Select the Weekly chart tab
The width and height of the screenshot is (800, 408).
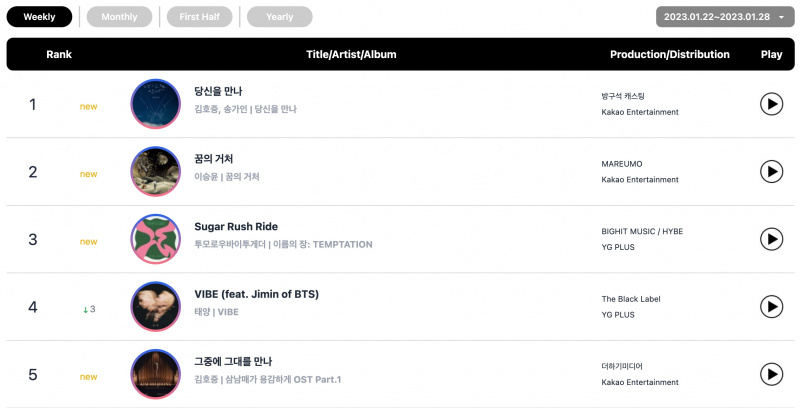[x=39, y=17]
